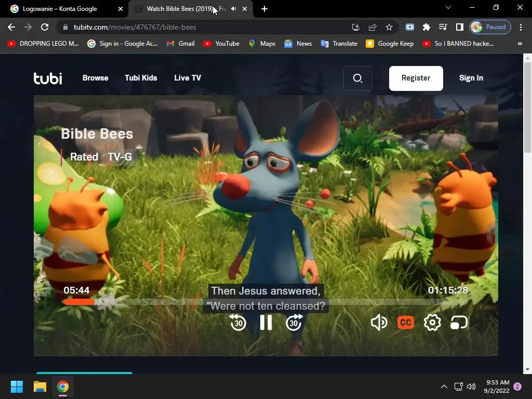Open the Extensions puzzle icon
The height and width of the screenshot is (399, 532).
point(427,27)
